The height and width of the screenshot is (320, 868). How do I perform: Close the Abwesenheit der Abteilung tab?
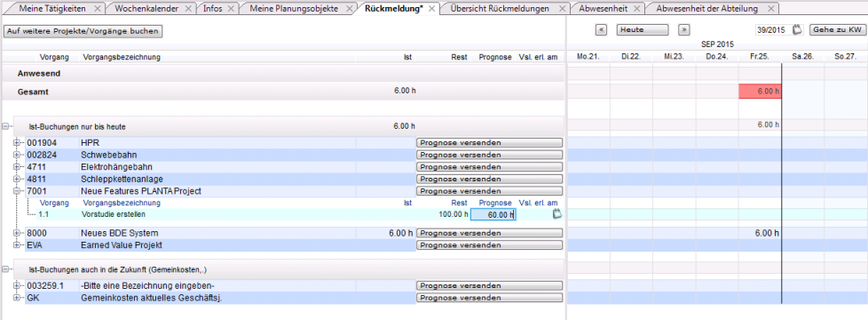pyautogui.click(x=770, y=9)
